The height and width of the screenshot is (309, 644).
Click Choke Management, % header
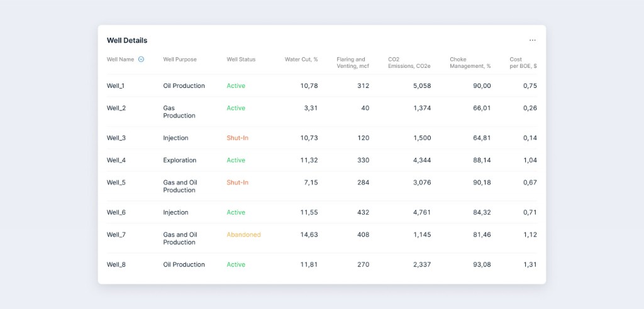click(470, 63)
